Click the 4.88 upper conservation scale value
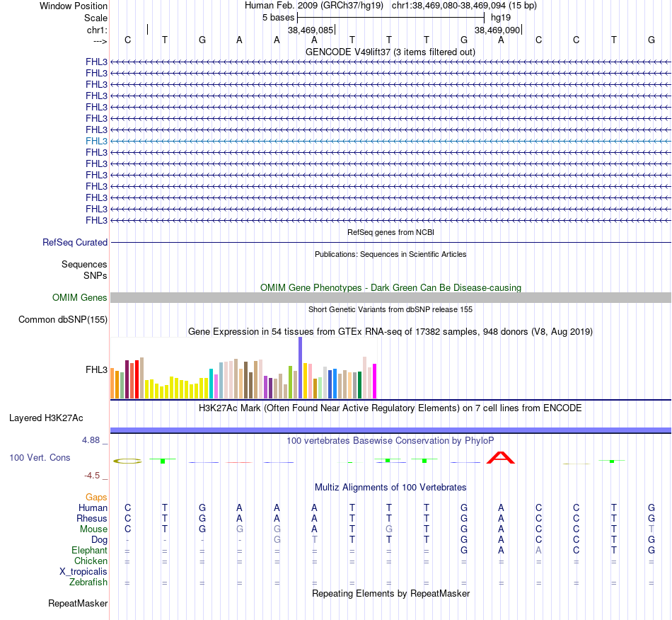This screenshot has width=672, height=620. pos(91,440)
